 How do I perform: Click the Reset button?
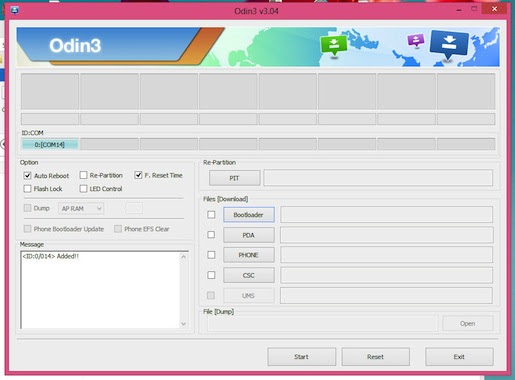[x=376, y=357]
